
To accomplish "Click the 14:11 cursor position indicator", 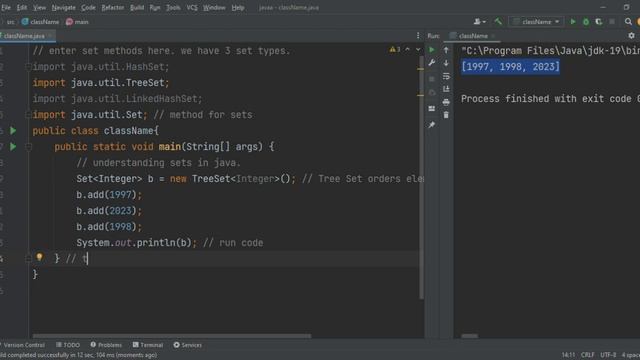I will (568, 355).
